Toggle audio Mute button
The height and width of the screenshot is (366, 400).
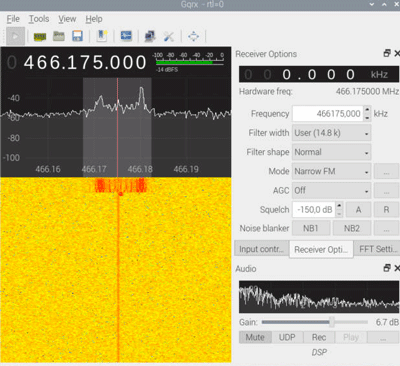pyautogui.click(x=255, y=337)
